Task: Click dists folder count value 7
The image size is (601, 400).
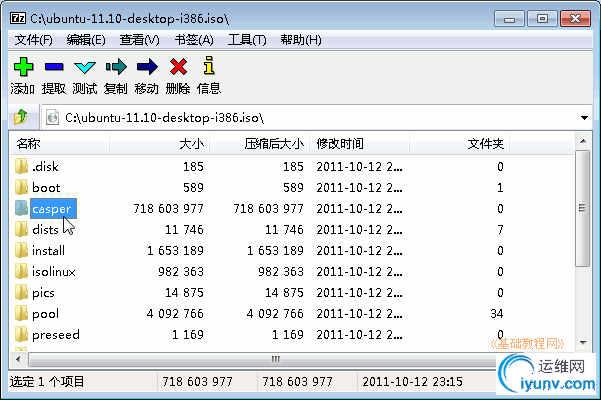Action: coord(500,230)
